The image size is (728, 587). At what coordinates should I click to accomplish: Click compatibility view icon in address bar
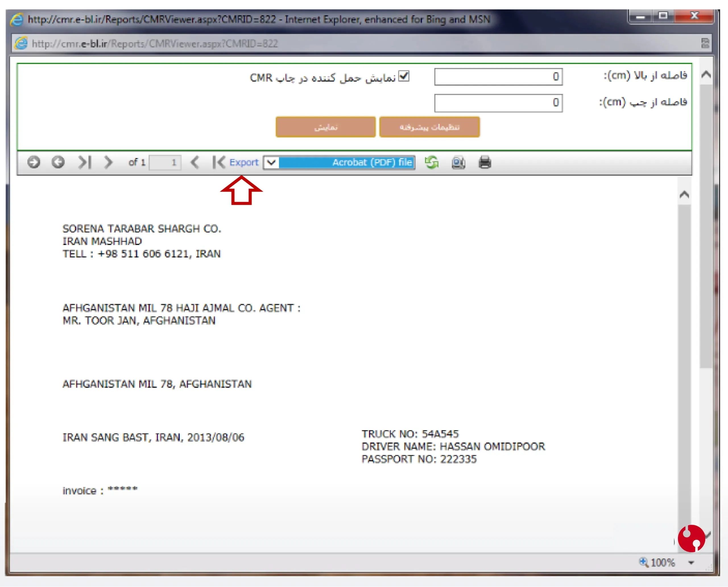(705, 43)
